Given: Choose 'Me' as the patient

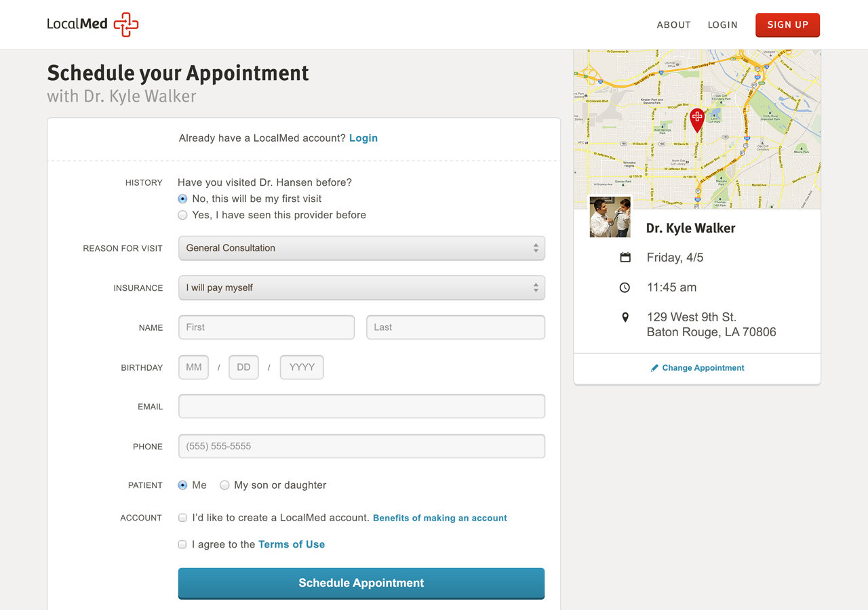Looking at the screenshot, I should click(182, 485).
